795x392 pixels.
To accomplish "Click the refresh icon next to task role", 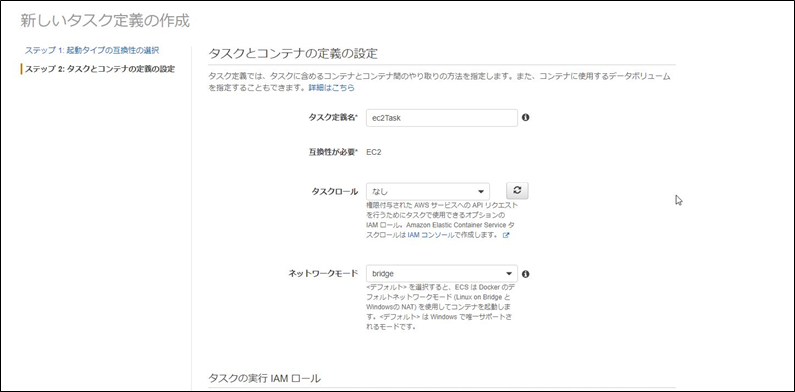I will click(x=517, y=190).
